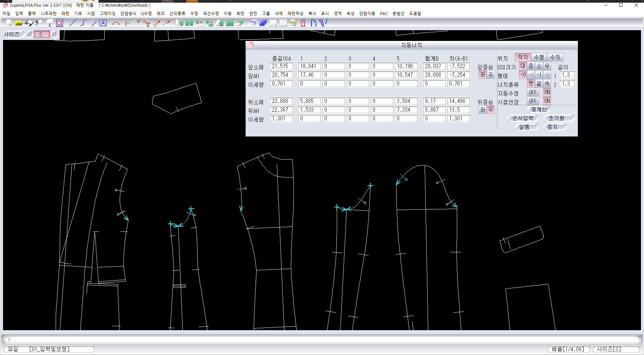This screenshot has width=644, height=355.
Task: Open the 패턴작성 menu
Action: tap(295, 13)
